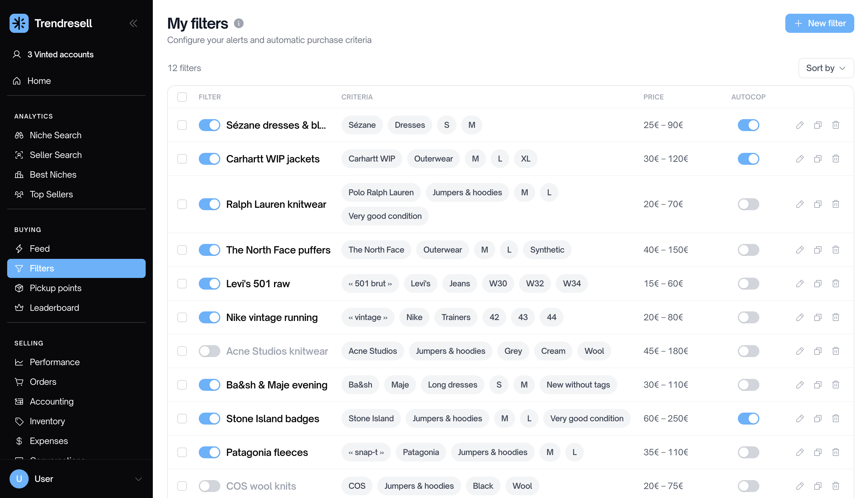Click the info icon next to My filters
Viewport: 868px width, 498px height.
pos(238,23)
